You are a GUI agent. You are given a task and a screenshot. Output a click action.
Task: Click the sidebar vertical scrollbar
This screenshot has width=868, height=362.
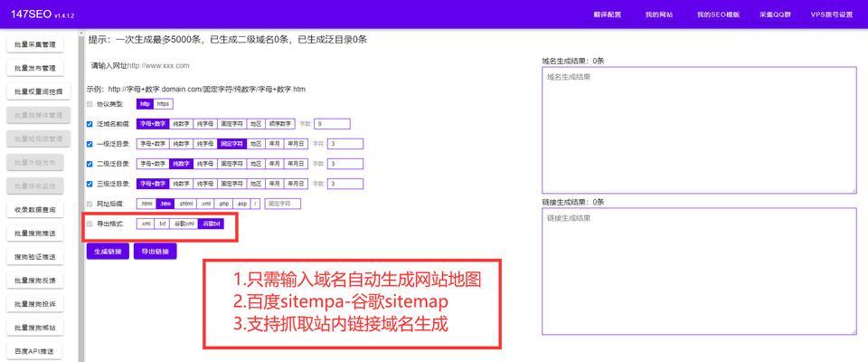81,197
